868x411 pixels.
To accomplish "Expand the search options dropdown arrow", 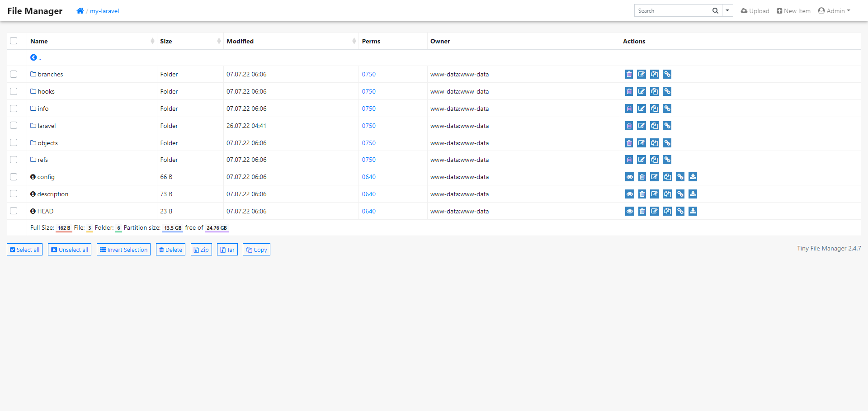I will pos(727,10).
